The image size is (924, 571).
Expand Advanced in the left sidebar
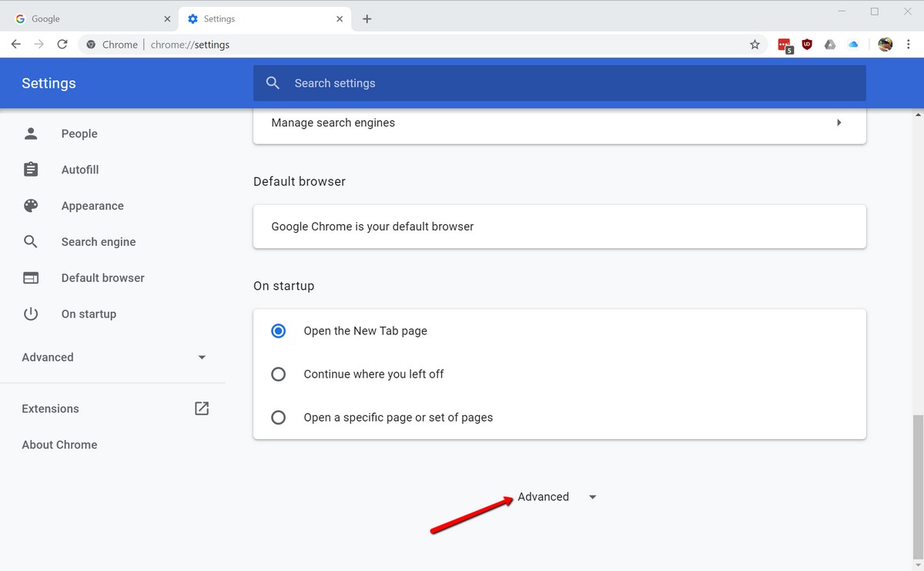(x=114, y=358)
